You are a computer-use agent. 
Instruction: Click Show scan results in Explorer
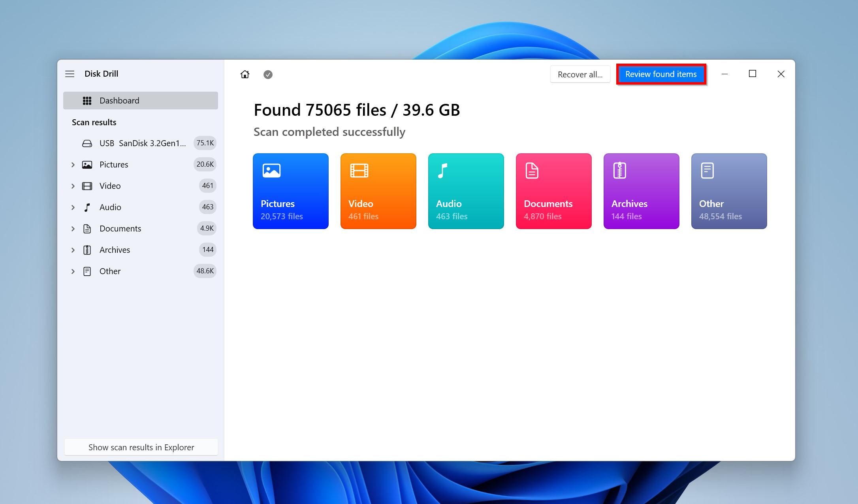click(141, 446)
